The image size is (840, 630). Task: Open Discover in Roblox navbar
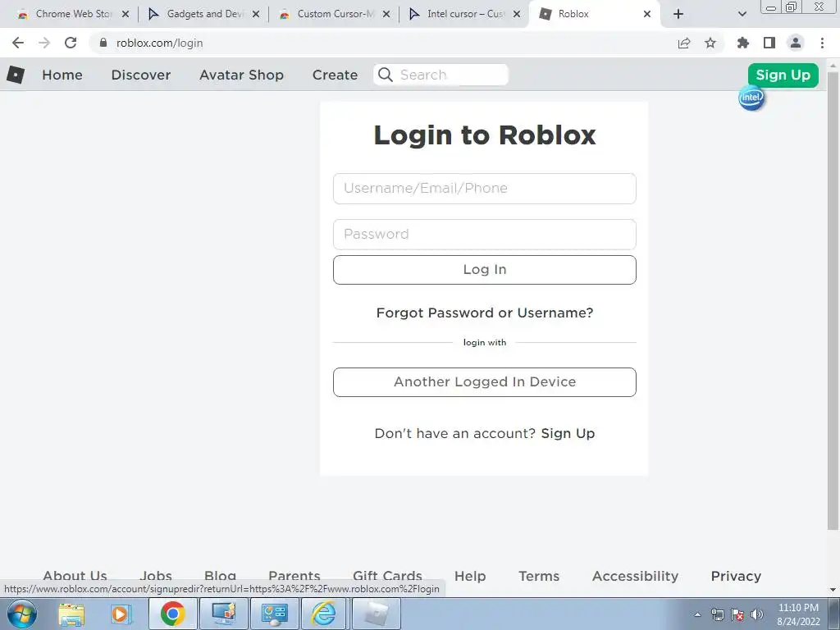[141, 75]
